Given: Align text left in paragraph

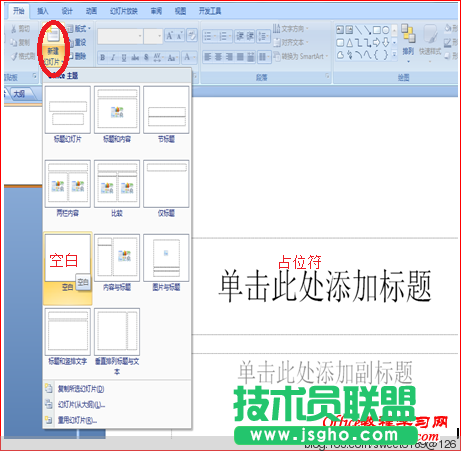Looking at the screenshot, I should click(208, 57).
